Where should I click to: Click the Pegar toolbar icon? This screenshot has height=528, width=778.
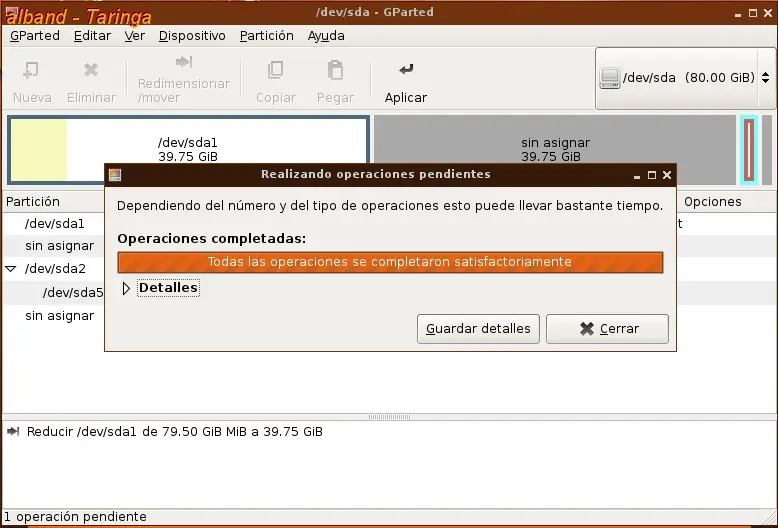[x=335, y=70]
